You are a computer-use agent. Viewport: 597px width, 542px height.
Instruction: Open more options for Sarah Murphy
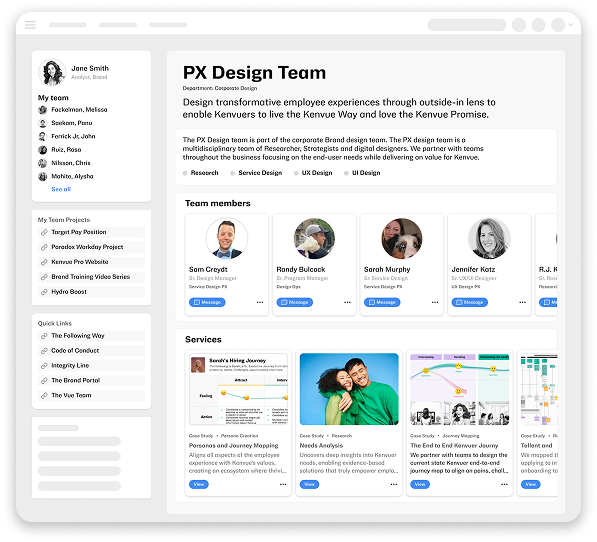[x=435, y=302]
